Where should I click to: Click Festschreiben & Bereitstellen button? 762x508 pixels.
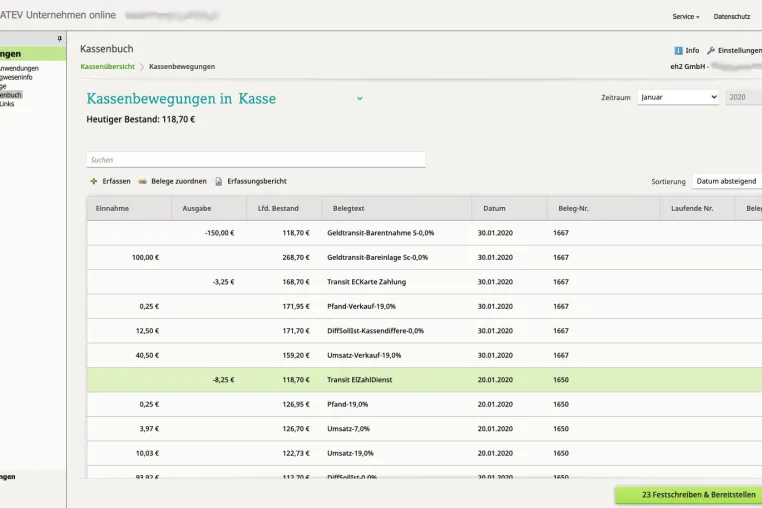point(689,495)
